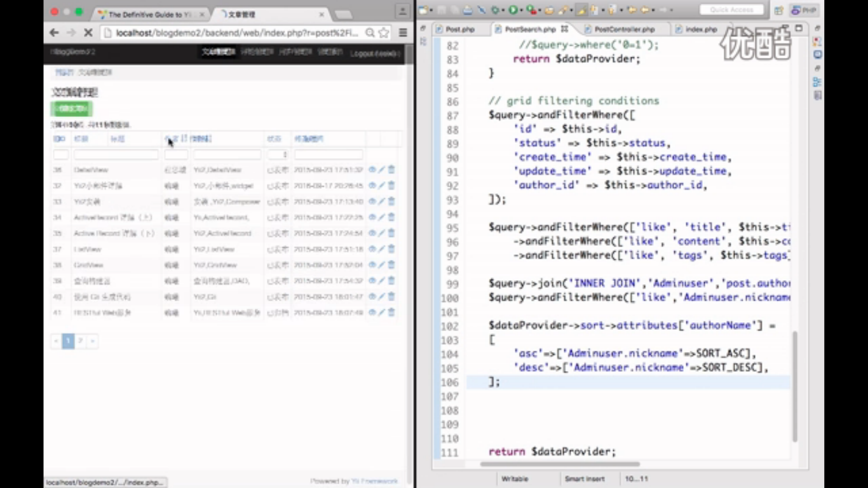Image resolution: width=868 pixels, height=488 pixels.
Task: Click the ID filter input box
Action: point(61,154)
